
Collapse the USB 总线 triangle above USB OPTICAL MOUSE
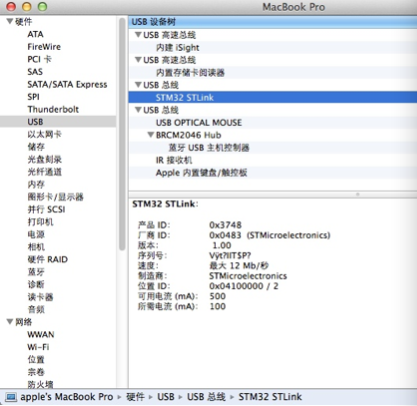(138, 110)
